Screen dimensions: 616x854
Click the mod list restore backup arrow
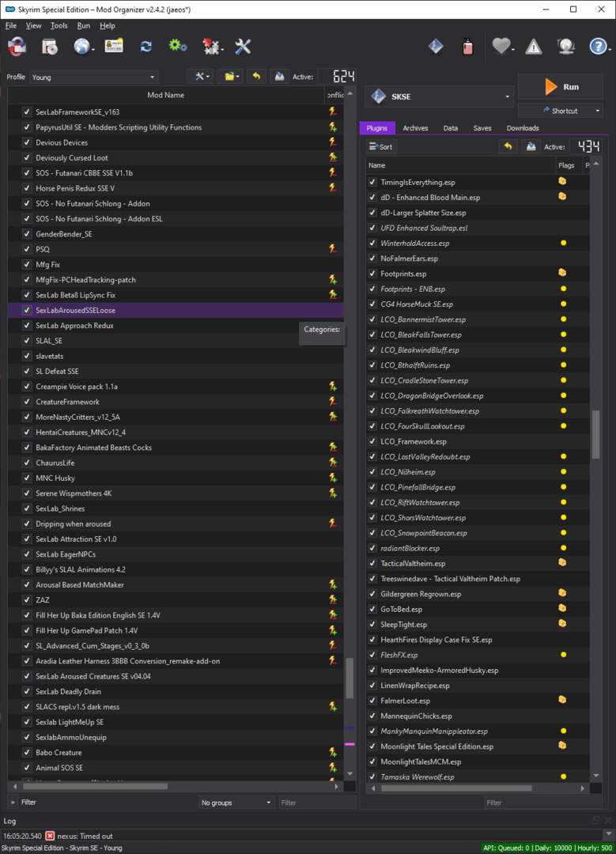256,77
